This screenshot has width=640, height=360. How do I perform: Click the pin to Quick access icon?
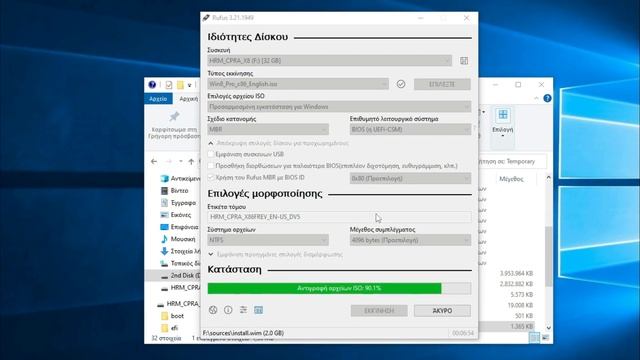(x=174, y=117)
